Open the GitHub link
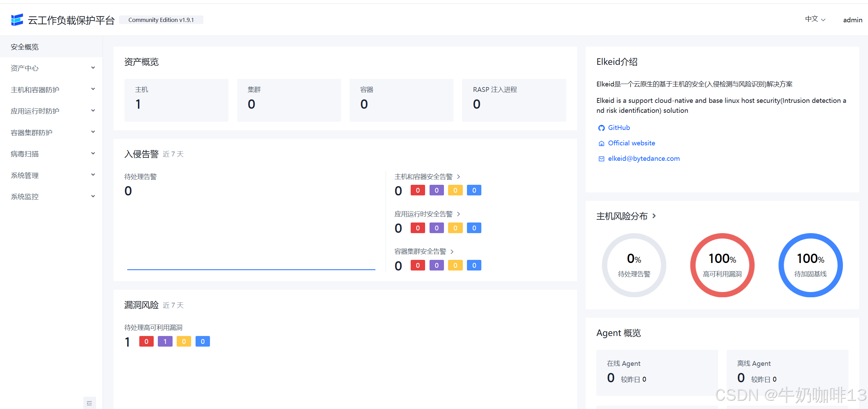The height and width of the screenshot is (409, 868). (x=619, y=128)
